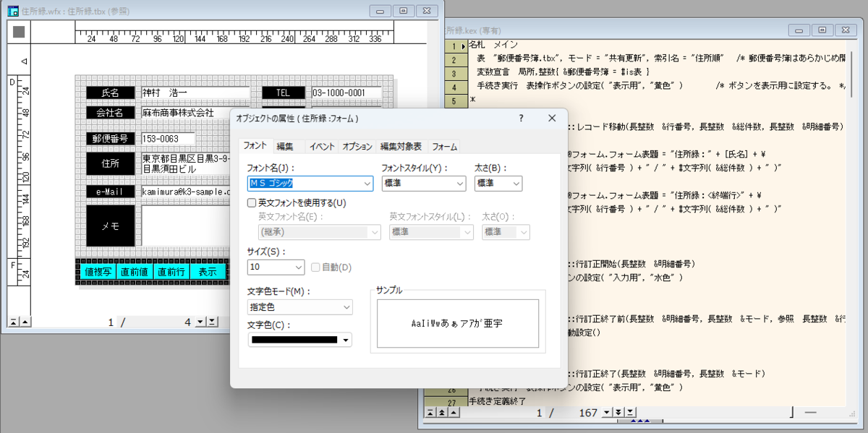Click the jump-to-top arrow icon in the kex editor
This screenshot has height=433, width=868.
[429, 413]
